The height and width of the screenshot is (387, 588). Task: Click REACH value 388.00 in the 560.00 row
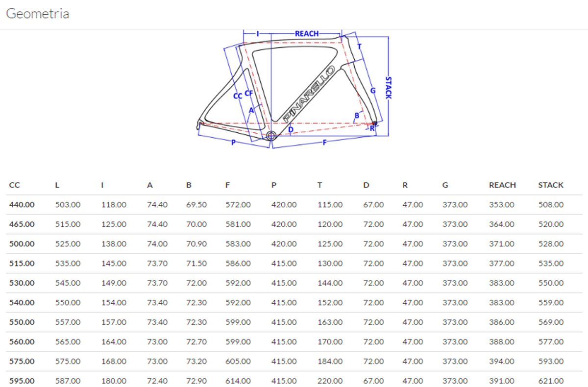pyautogui.click(x=502, y=342)
